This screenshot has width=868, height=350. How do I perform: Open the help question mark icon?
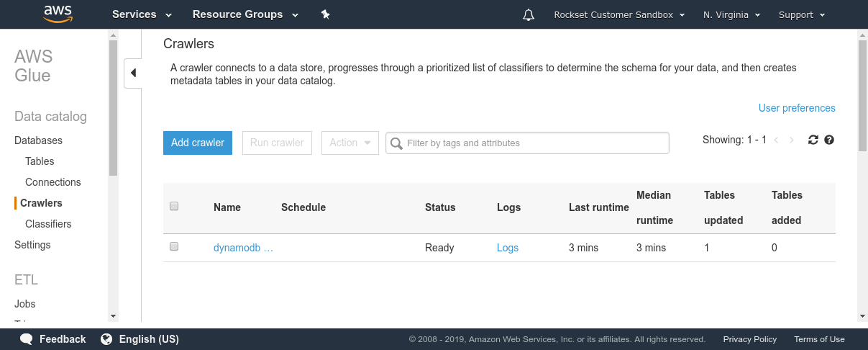tap(829, 140)
